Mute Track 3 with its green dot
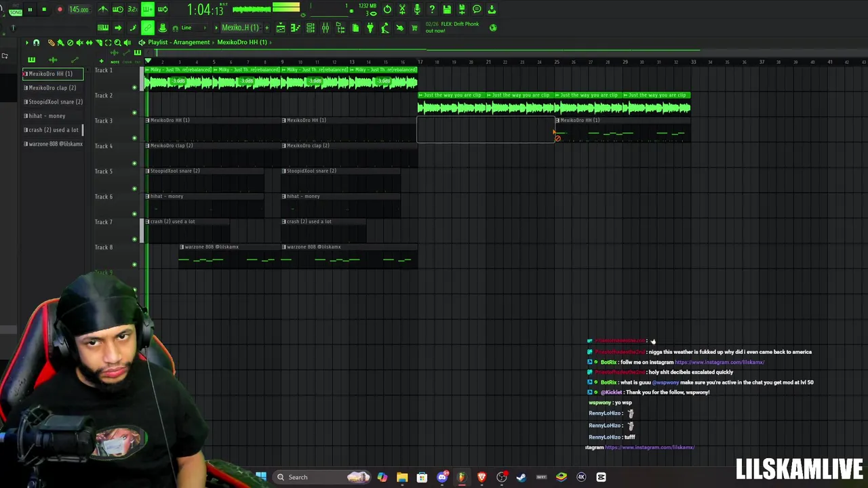 134,138
